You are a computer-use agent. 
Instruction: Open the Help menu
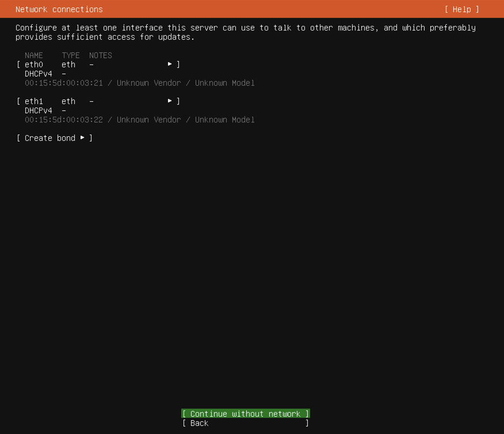461,9
